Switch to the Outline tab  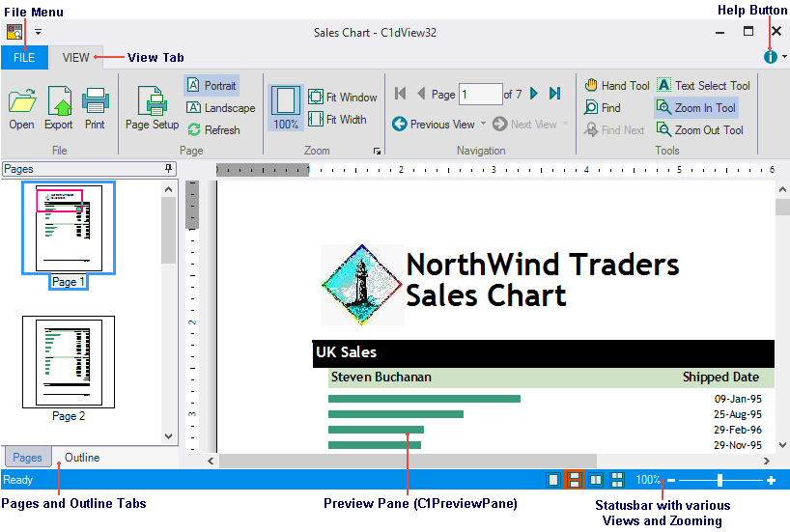tap(82, 458)
